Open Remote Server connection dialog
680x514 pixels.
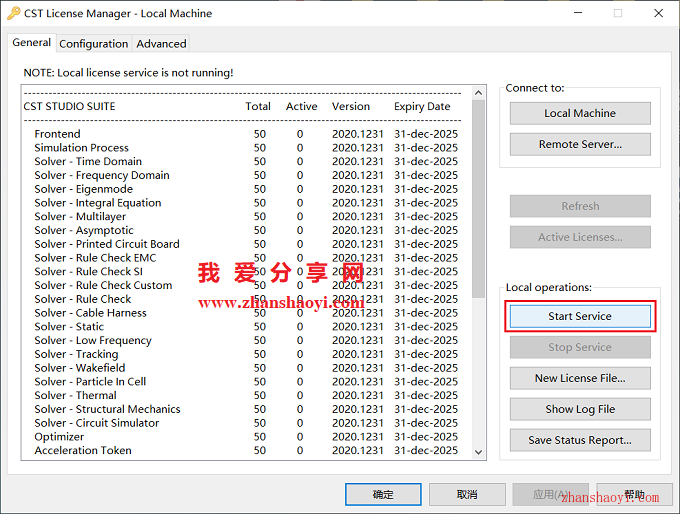coord(580,144)
